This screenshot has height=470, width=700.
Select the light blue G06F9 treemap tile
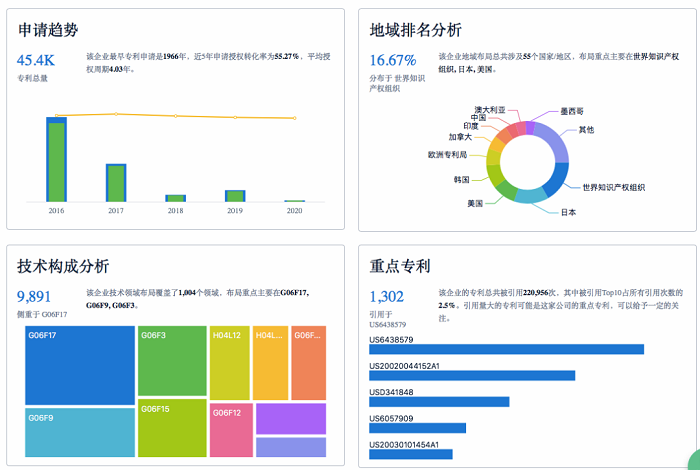click(x=79, y=432)
